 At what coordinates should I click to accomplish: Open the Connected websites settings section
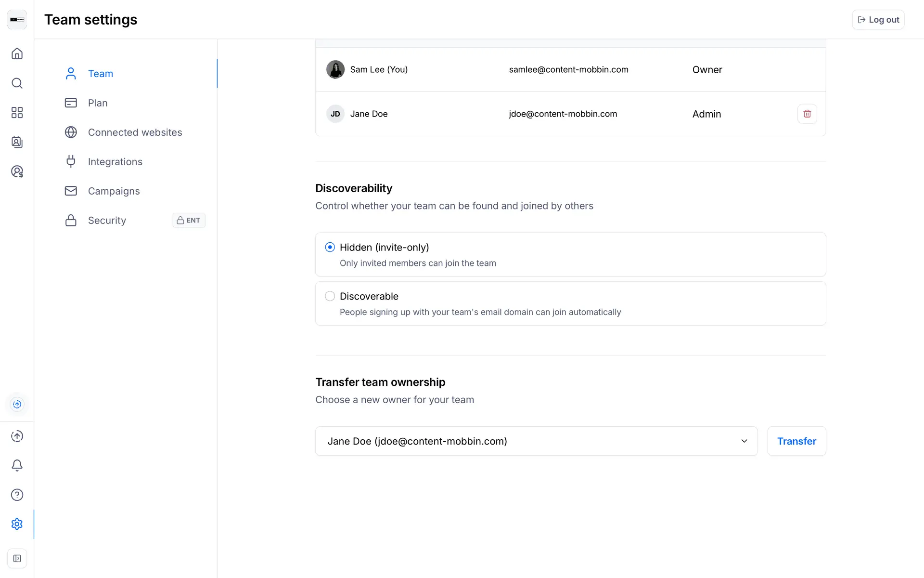[x=135, y=132]
